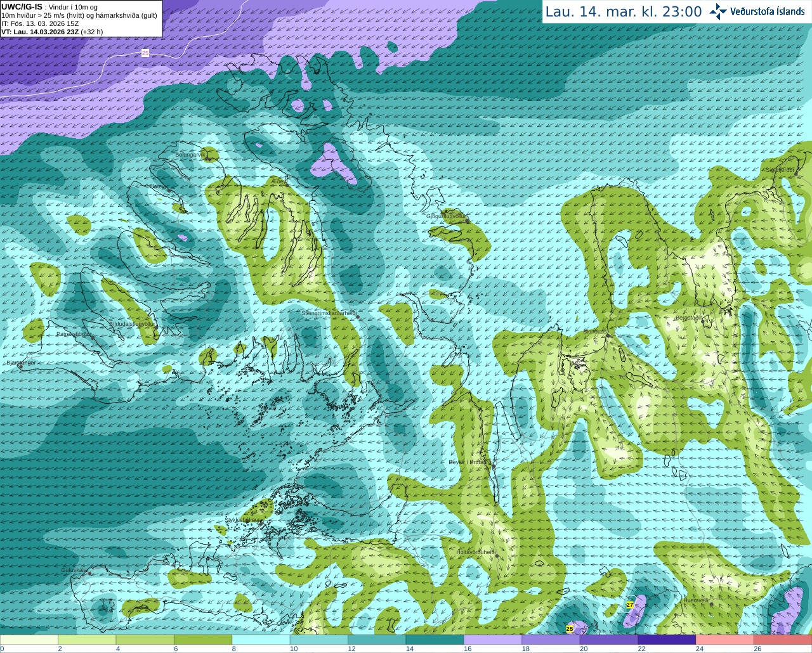Click the 'Veðurstofa Íslands' name text
812x653 pixels.
[768, 11]
